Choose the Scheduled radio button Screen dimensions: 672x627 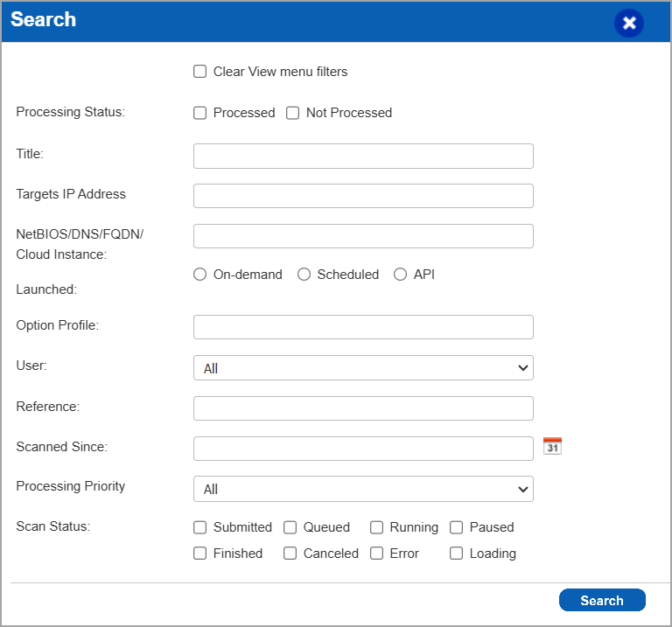[x=304, y=275]
